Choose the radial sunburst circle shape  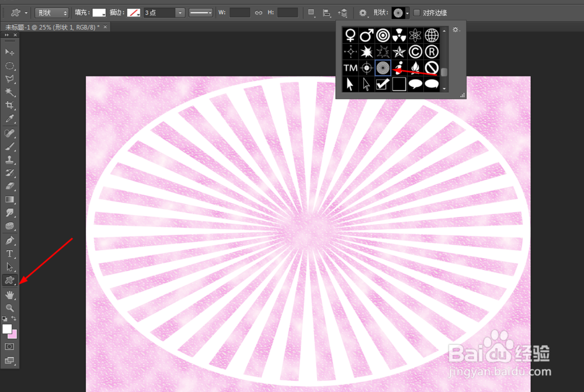(x=383, y=68)
